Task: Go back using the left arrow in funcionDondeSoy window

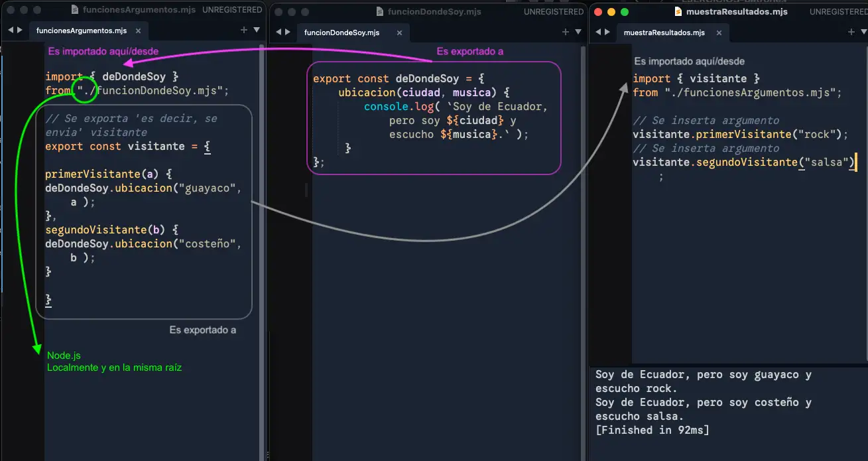Action: tap(278, 32)
